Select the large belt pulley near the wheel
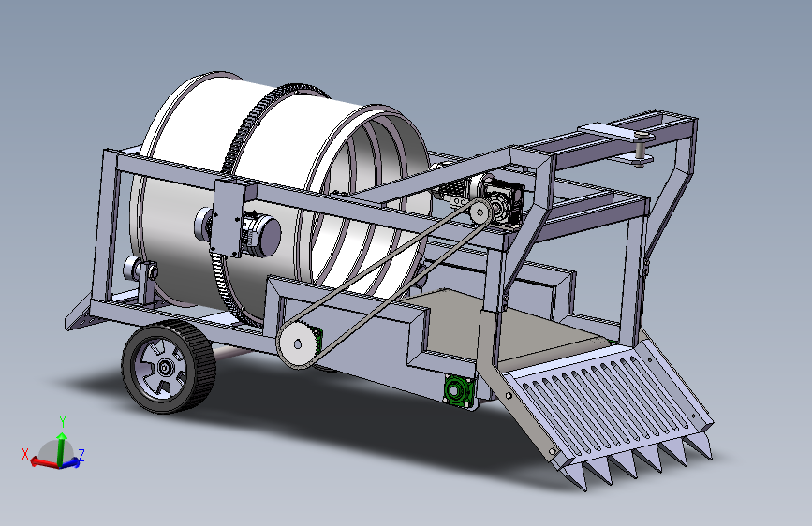Screen dimensions: 812x526 coord(297,343)
